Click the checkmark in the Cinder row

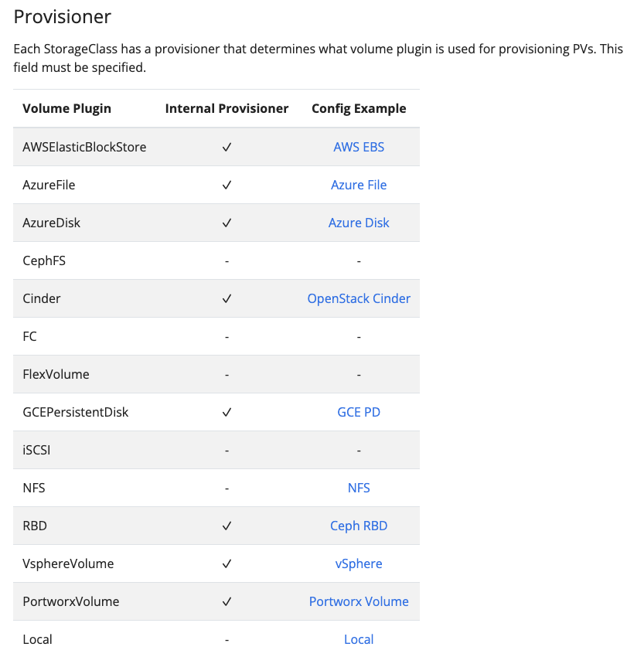[227, 298]
